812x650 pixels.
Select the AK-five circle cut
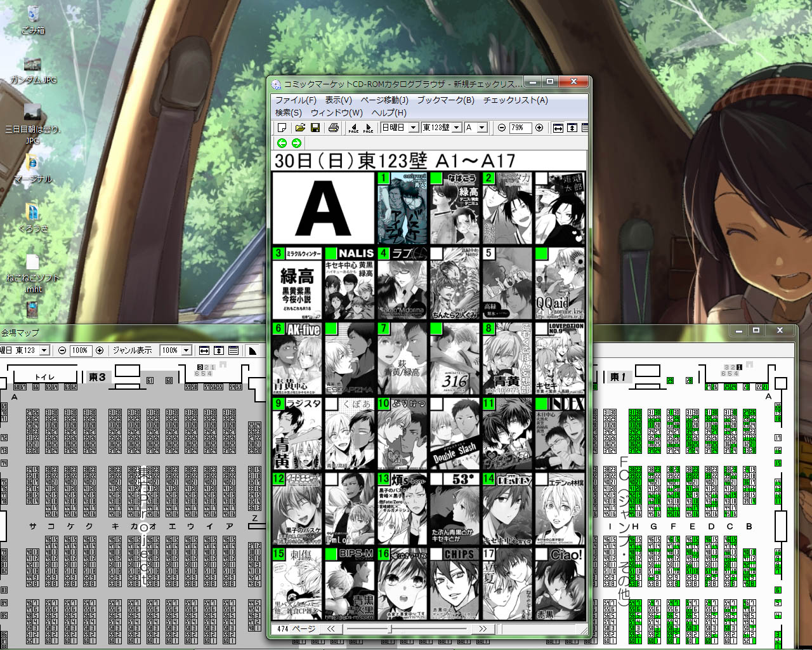(x=298, y=357)
